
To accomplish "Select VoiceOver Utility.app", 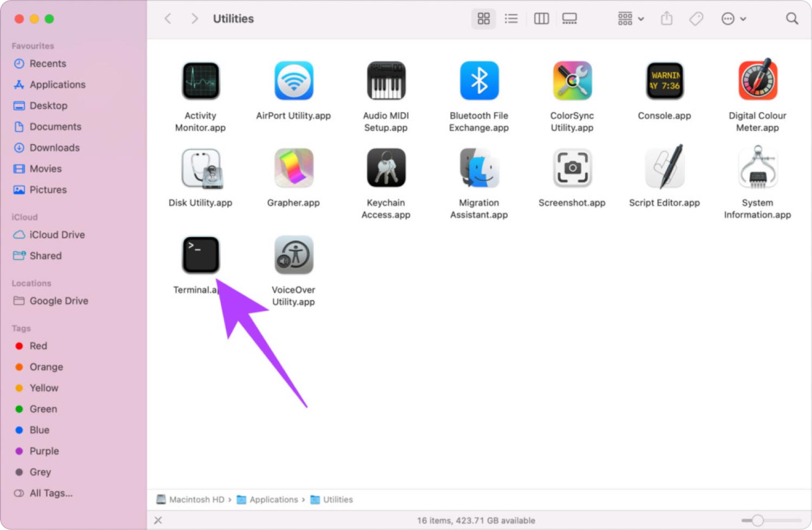I will click(293, 255).
